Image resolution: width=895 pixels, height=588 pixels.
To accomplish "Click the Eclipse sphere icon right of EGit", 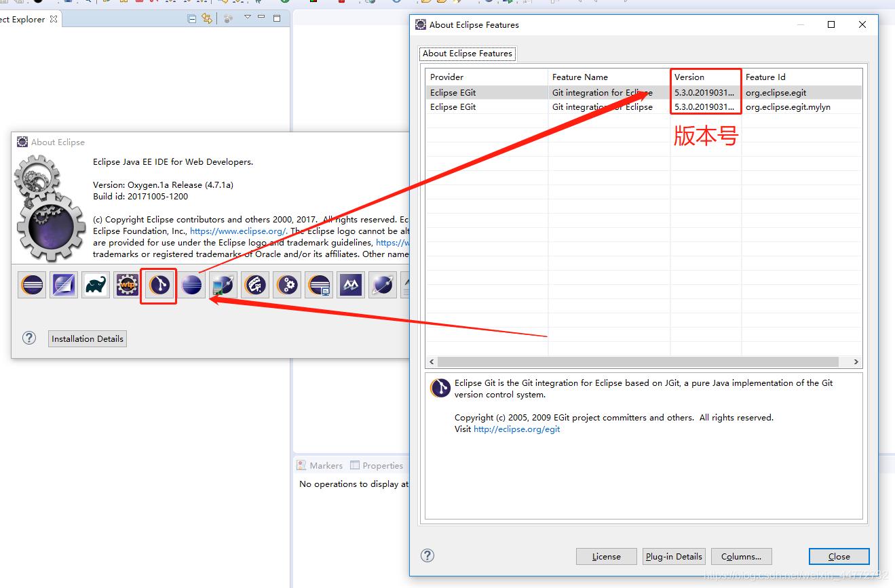I will [191, 286].
